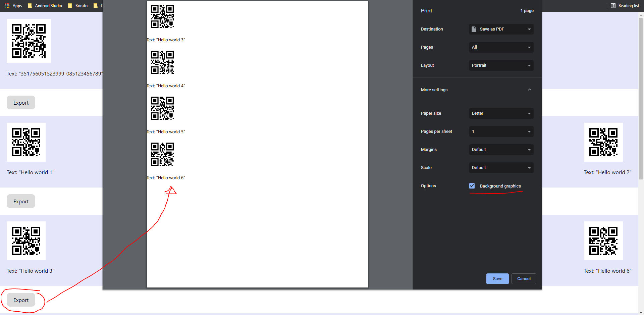
Task: Click the Save button to export the PDF
Action: point(497,278)
